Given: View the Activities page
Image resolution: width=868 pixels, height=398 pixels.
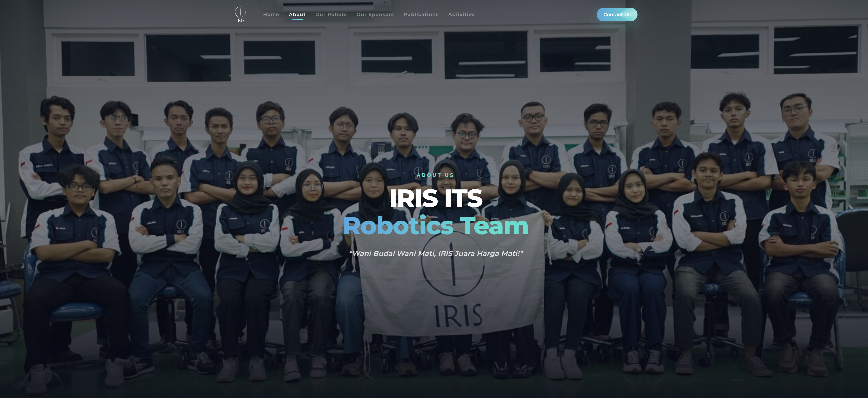Looking at the screenshot, I should point(461,14).
